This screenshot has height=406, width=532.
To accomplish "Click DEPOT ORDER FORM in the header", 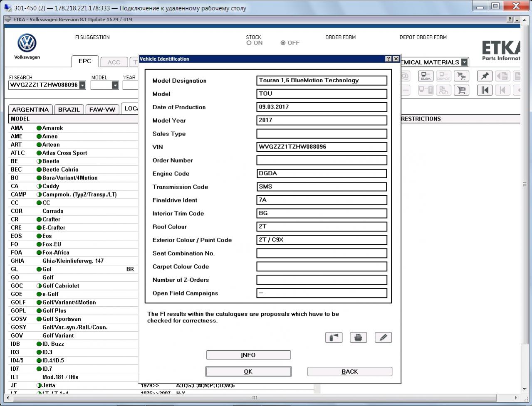I will pyautogui.click(x=423, y=37).
